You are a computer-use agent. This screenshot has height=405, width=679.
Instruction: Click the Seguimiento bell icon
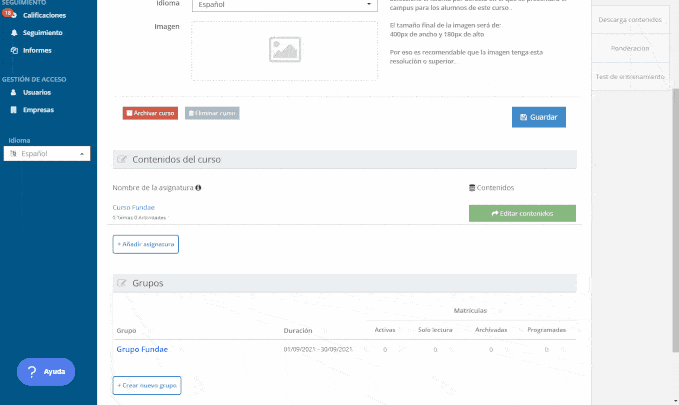(x=14, y=33)
